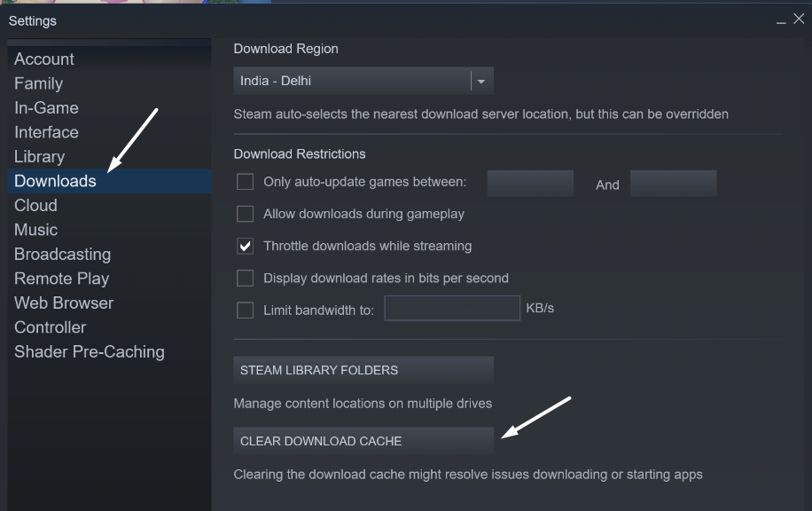Select Remote Play settings

61,279
